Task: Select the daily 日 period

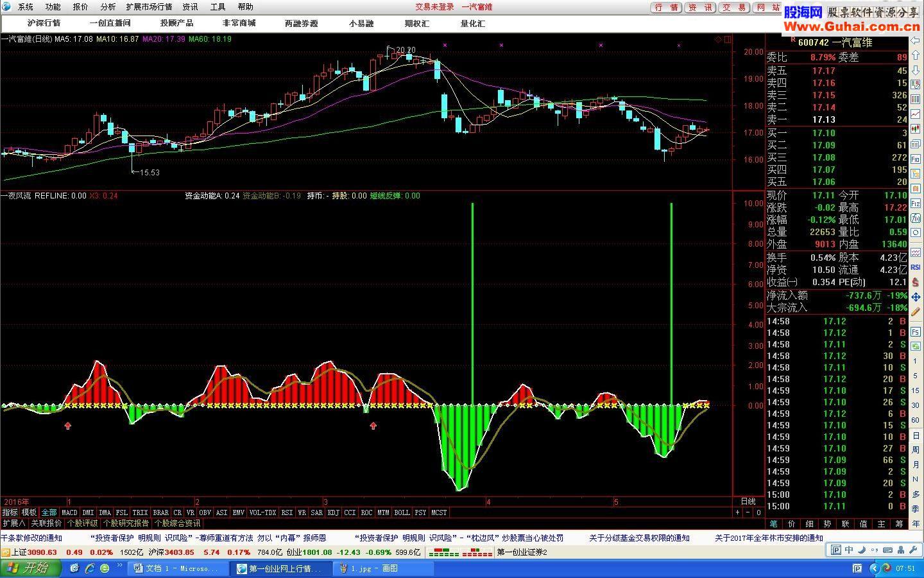Action: pos(916,435)
